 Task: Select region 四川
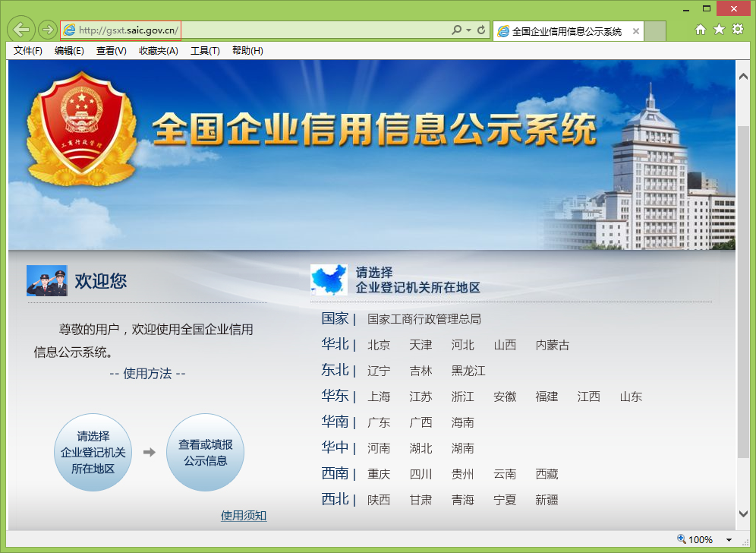point(421,474)
